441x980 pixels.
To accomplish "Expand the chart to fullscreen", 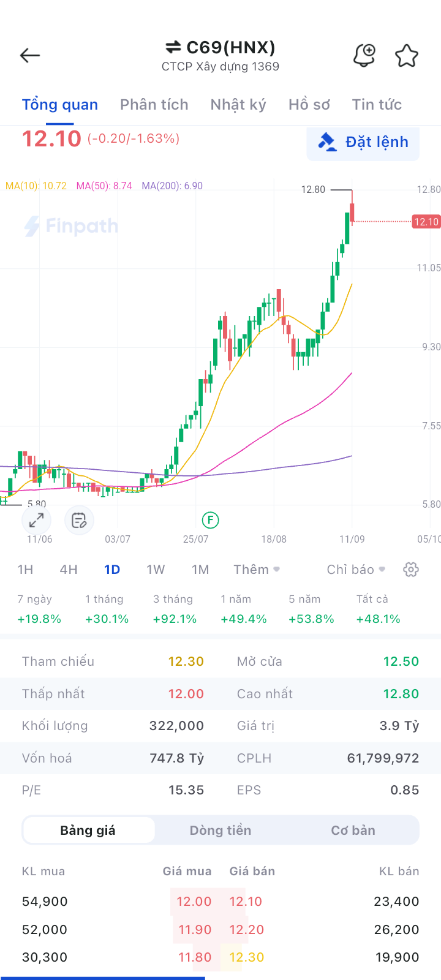I will (36, 521).
